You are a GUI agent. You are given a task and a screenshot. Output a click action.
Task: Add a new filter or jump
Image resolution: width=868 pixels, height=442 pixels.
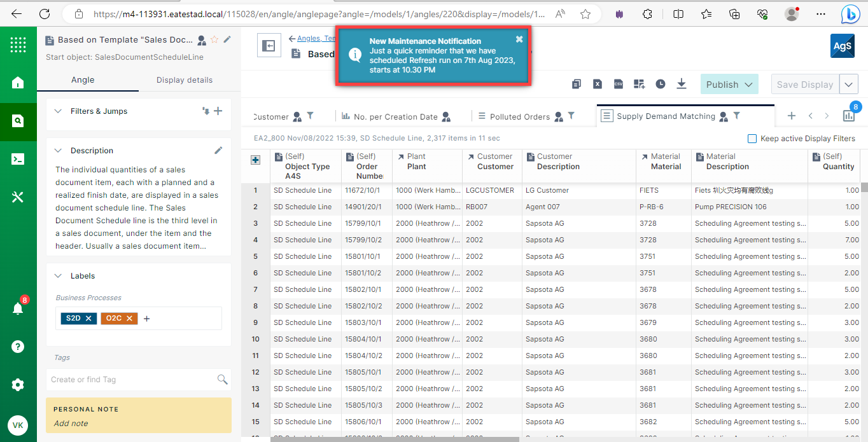point(218,111)
